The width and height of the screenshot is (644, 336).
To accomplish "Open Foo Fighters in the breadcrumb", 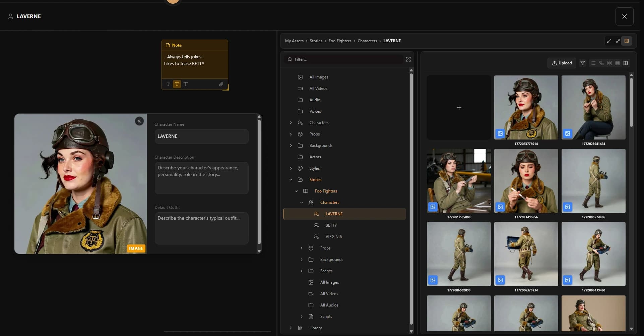I will point(340,41).
